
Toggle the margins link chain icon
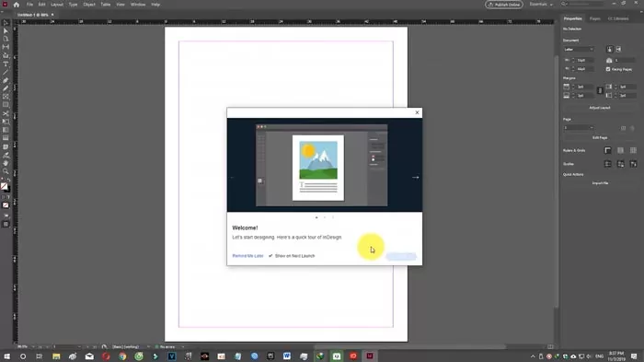[x=600, y=91]
